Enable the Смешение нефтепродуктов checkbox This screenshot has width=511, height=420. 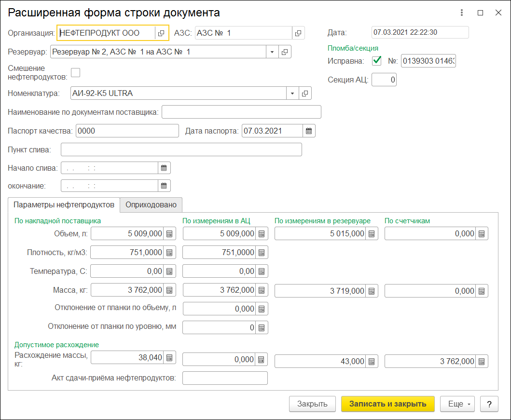click(76, 73)
